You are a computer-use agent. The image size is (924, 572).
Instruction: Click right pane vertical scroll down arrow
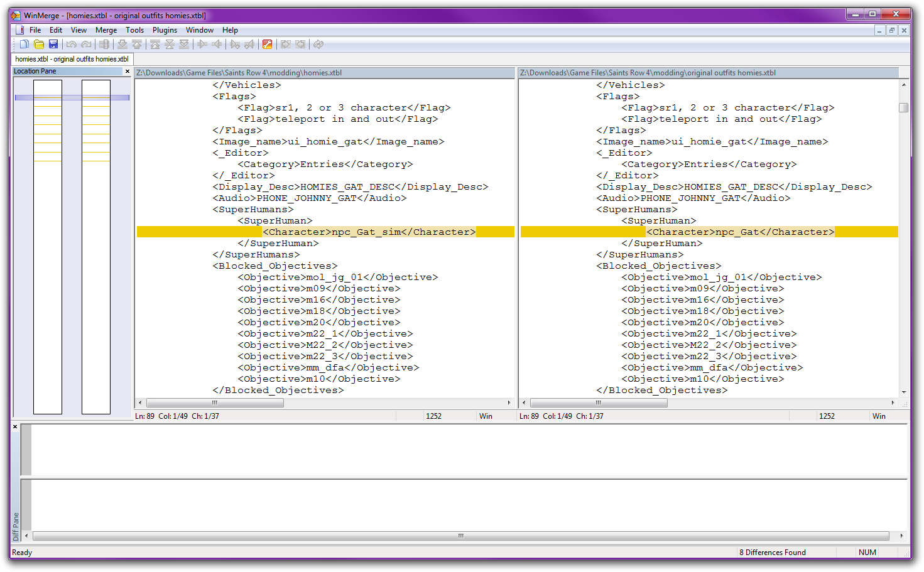(x=904, y=392)
